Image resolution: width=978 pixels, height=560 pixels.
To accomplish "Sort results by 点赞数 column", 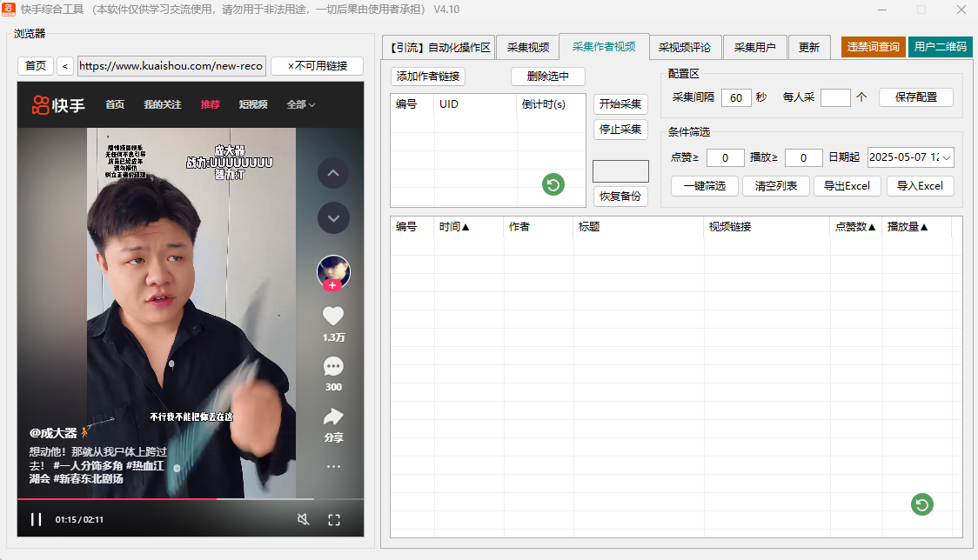I will pyautogui.click(x=855, y=227).
